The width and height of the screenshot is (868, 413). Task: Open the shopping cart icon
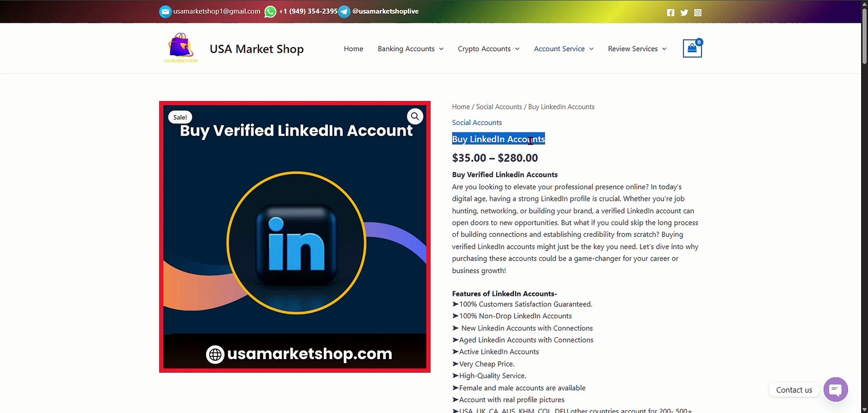pos(692,49)
